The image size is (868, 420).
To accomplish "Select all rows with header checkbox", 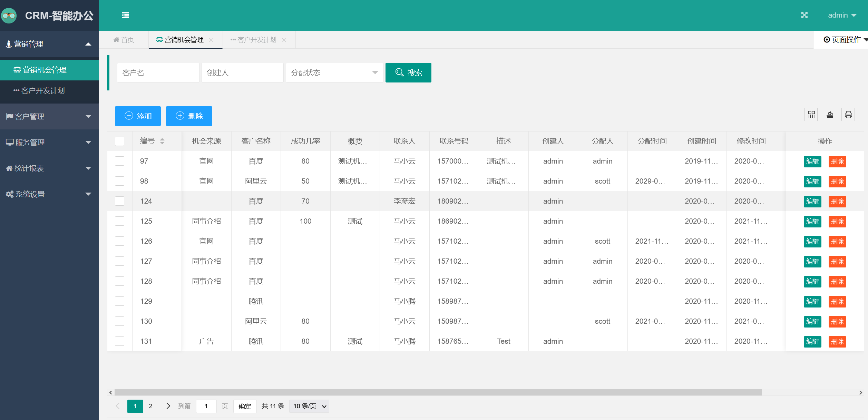I will click(x=119, y=141).
